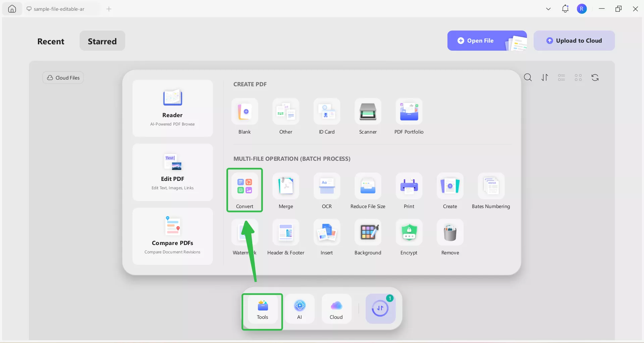
Task: Search the recent files list
Action: [528, 78]
